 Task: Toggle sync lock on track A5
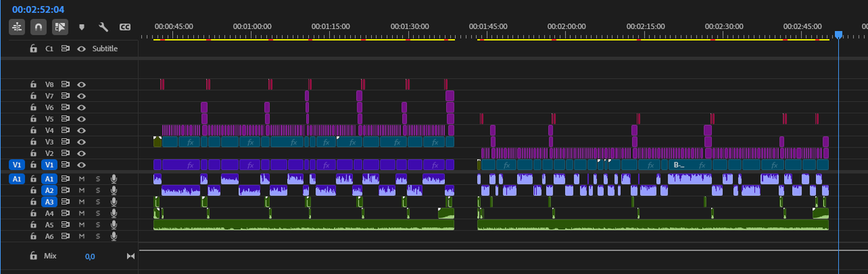65,225
